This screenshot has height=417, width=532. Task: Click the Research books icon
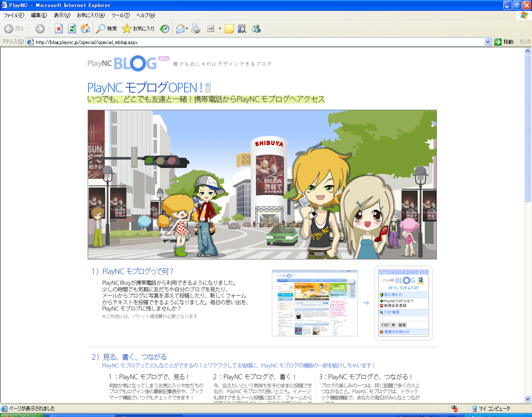[242, 29]
